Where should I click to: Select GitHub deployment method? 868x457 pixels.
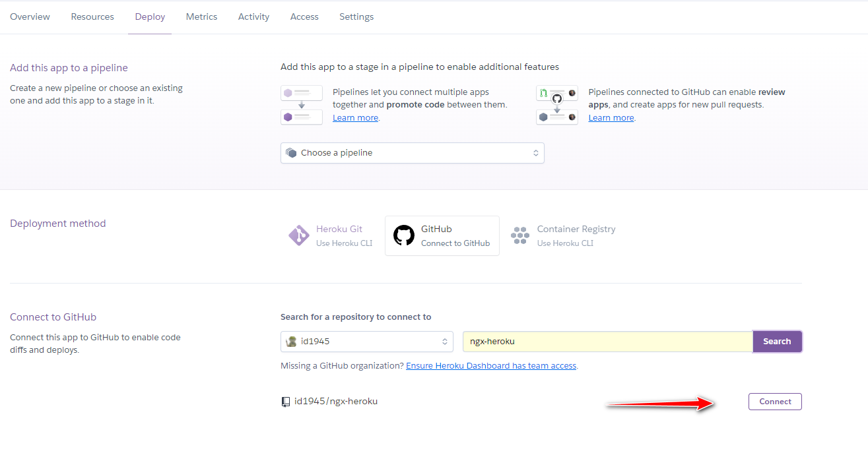pyautogui.click(x=442, y=235)
